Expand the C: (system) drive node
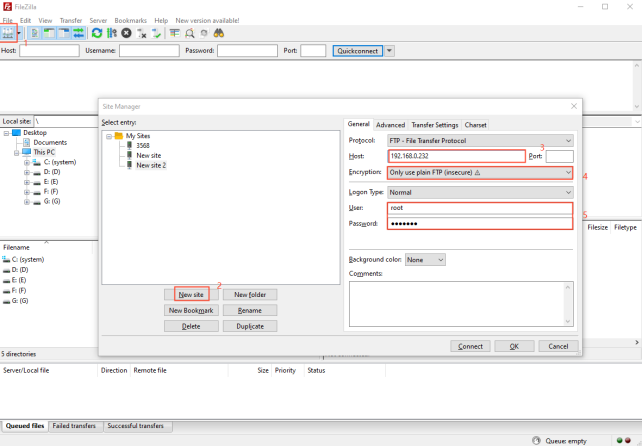 tap(27, 162)
